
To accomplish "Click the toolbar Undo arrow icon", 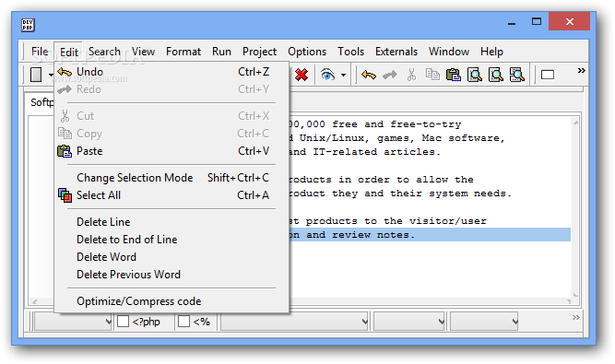I will (369, 75).
